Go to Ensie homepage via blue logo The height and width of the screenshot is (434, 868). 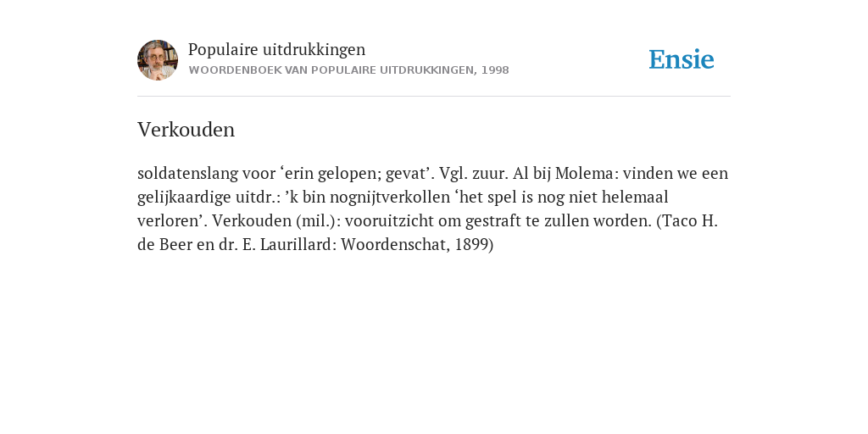[682, 60]
